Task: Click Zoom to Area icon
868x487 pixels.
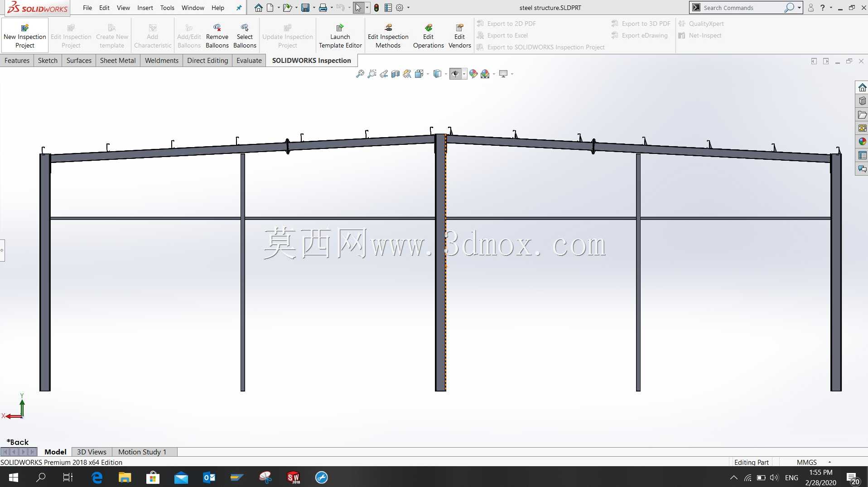Action: tap(372, 74)
